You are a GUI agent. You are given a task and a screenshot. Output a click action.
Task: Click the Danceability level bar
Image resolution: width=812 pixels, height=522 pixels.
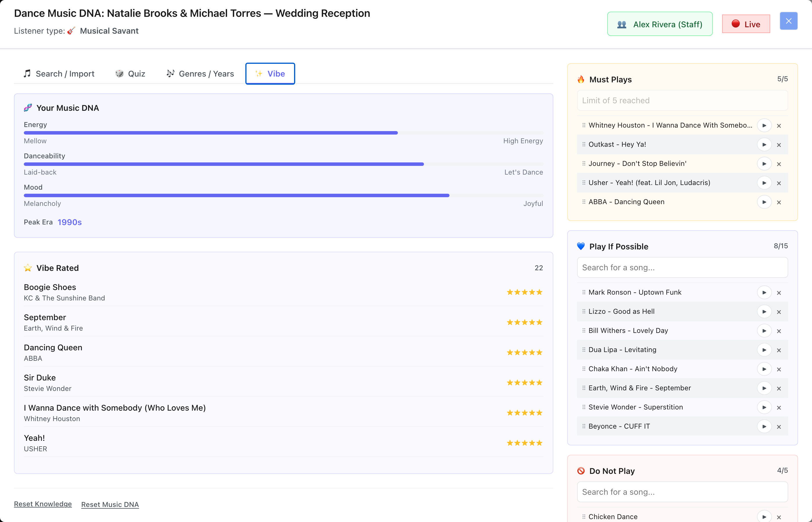point(283,164)
